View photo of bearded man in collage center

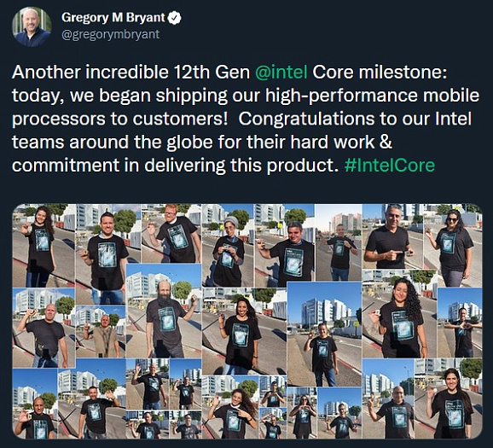[164, 311]
